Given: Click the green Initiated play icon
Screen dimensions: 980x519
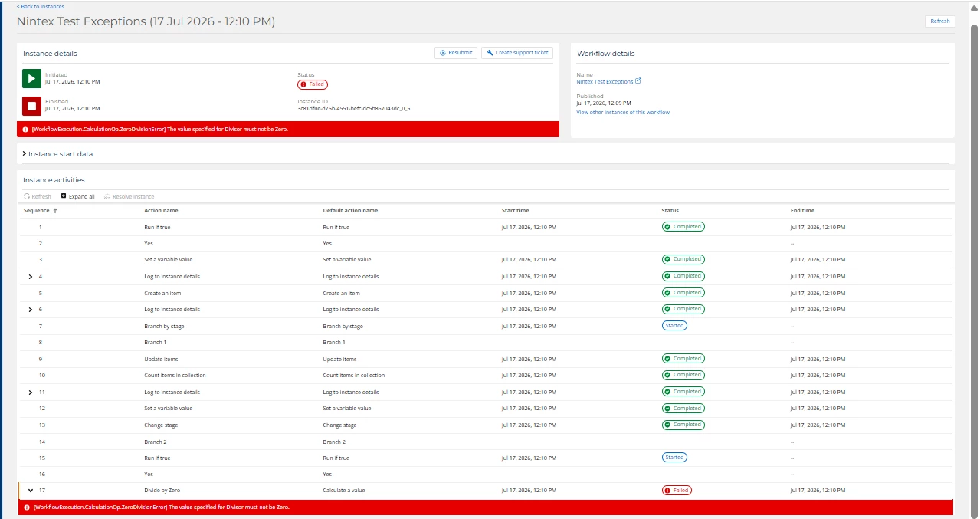Looking at the screenshot, I should pos(31,78).
